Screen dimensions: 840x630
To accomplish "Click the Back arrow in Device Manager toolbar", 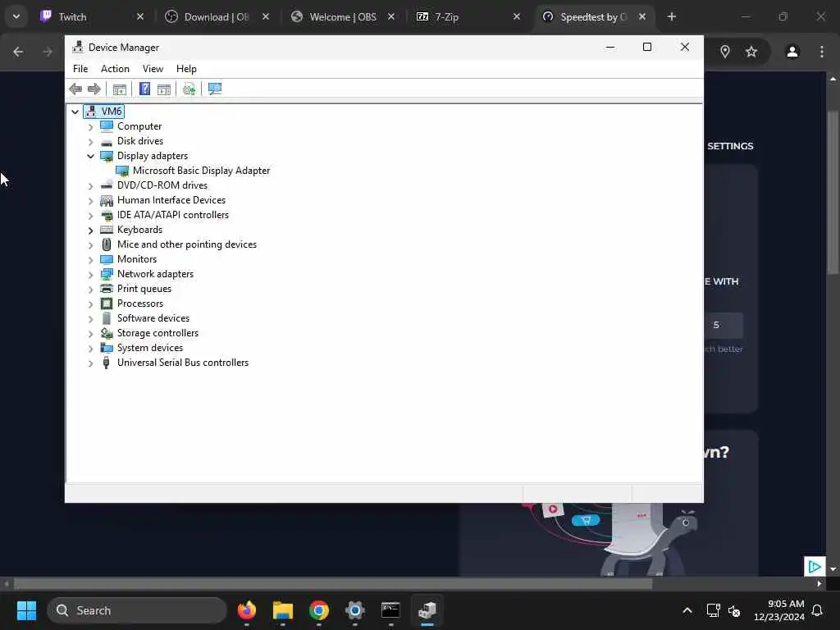I will (x=75, y=89).
